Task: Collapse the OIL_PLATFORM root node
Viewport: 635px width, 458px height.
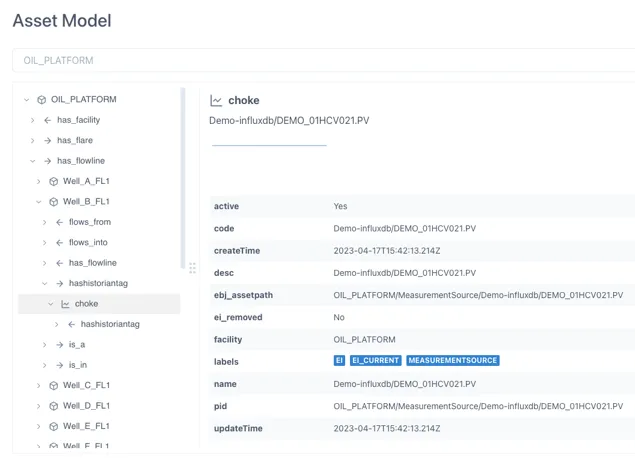Action: pos(27,100)
